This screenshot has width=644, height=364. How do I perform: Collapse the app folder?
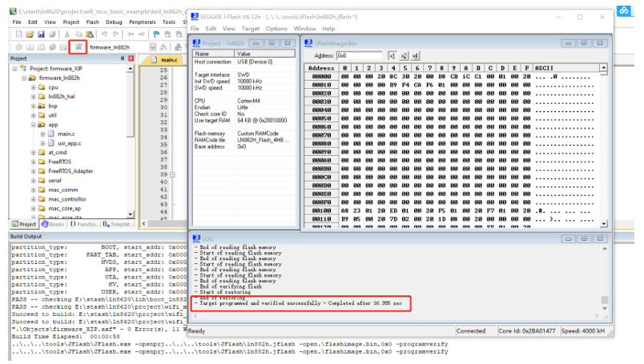tap(34, 125)
